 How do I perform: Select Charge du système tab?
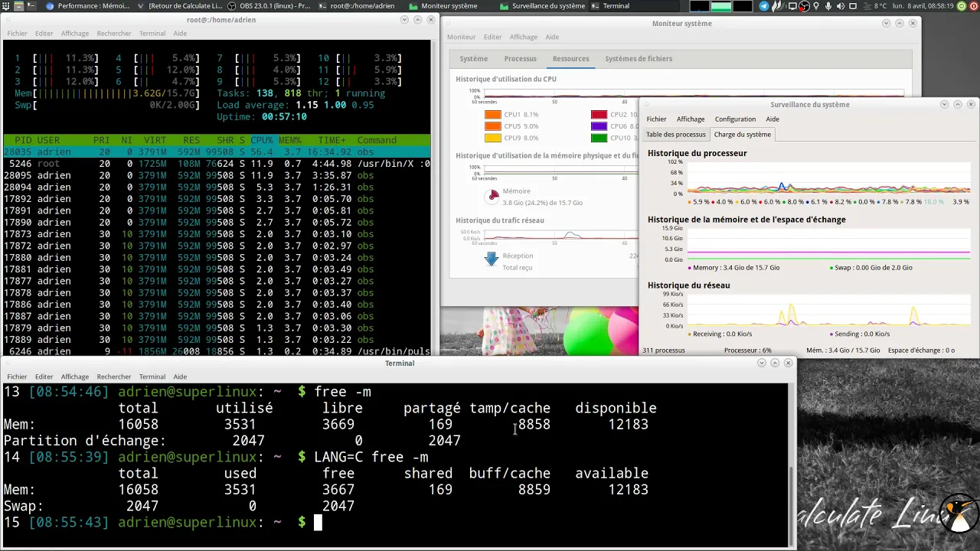[743, 135]
